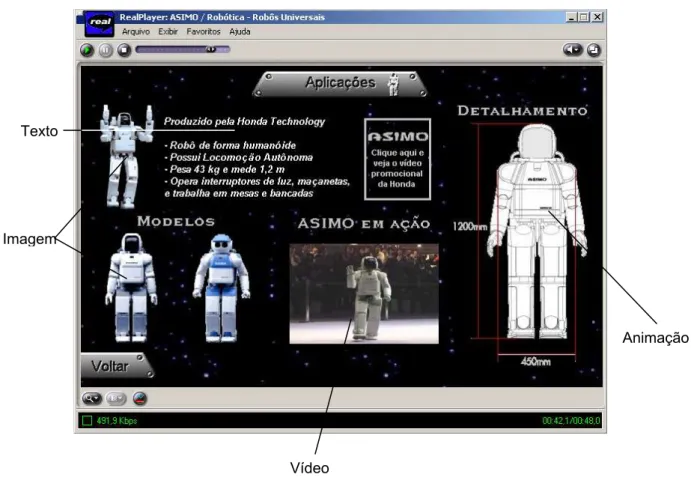Open the Exibir menu
Image resolution: width=691 pixels, height=477 pixels.
(168, 32)
